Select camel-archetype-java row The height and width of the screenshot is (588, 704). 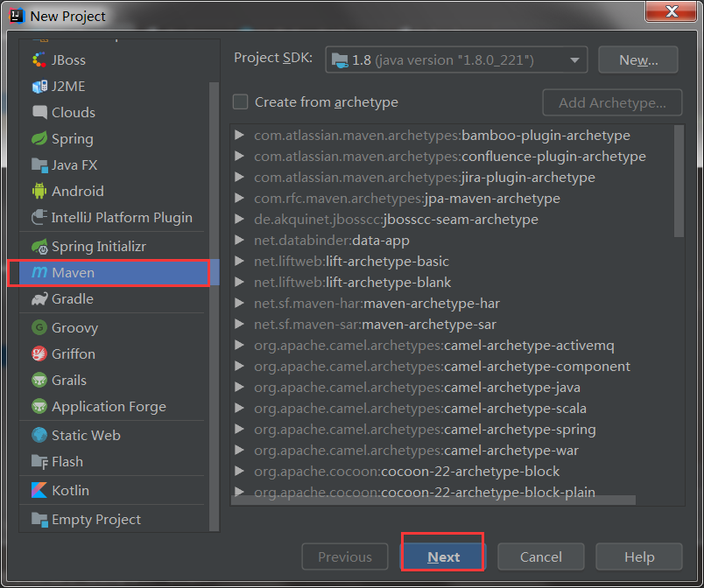pos(452,387)
